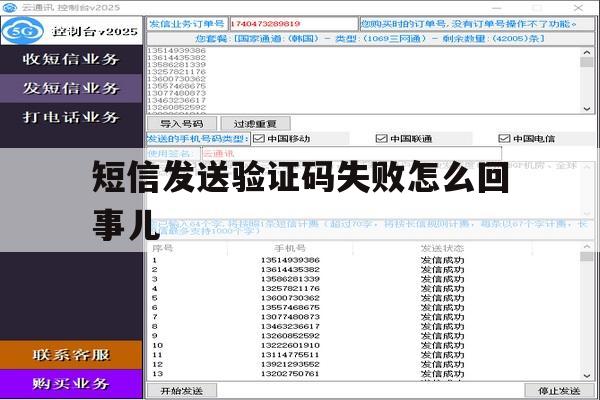Click the phone number list text area
This screenshot has width=600, height=400.
[x=364, y=80]
